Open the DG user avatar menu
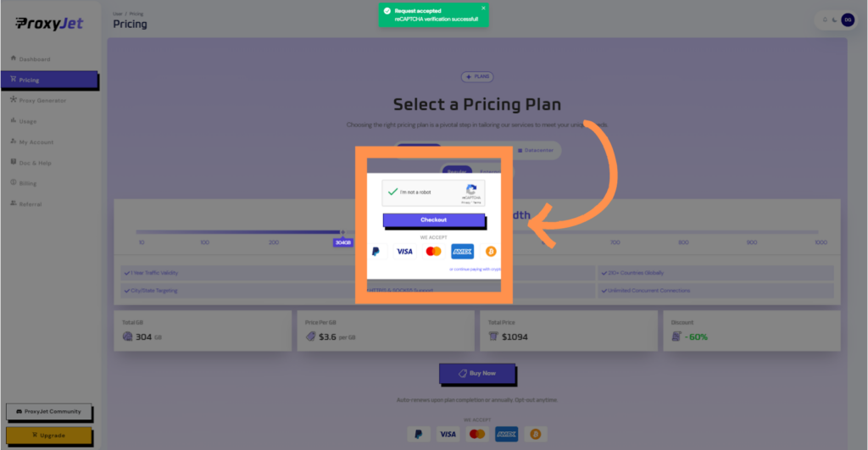The height and width of the screenshot is (450, 868). (848, 20)
